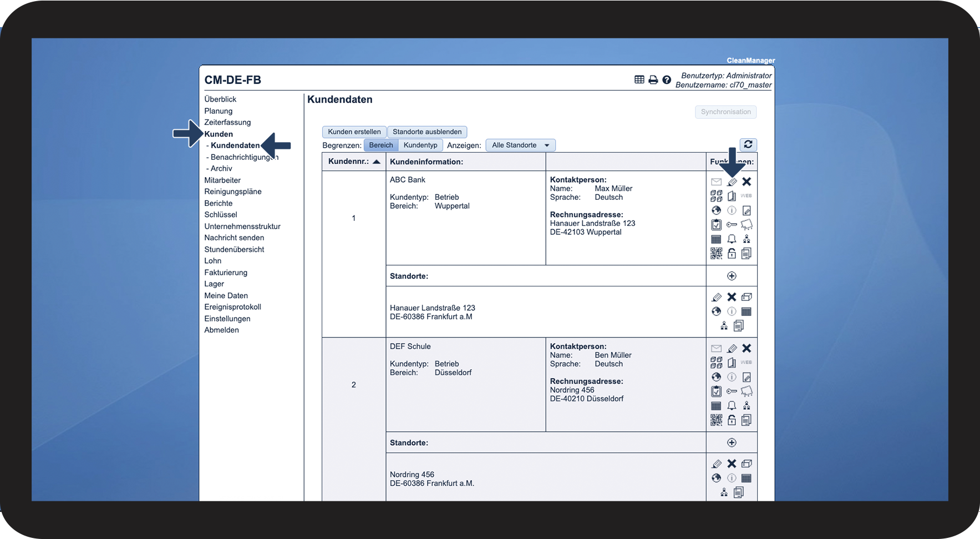Open Unternehmensstruktur in the sidebar
This screenshot has width=980, height=539.
coord(242,226)
